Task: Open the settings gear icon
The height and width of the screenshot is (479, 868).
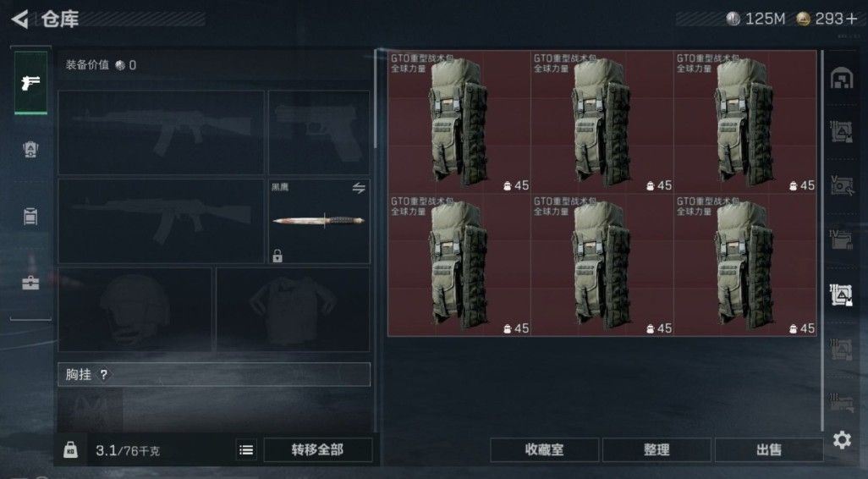Action: click(842, 440)
